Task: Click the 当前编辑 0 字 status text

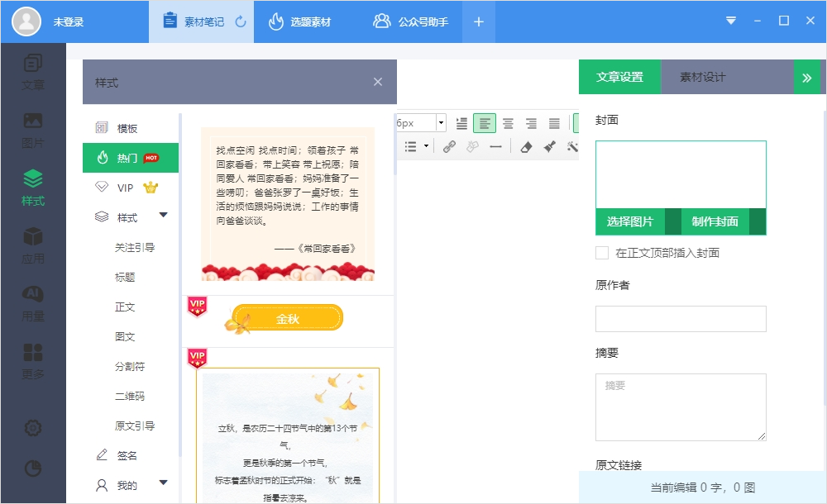Action: (702, 487)
